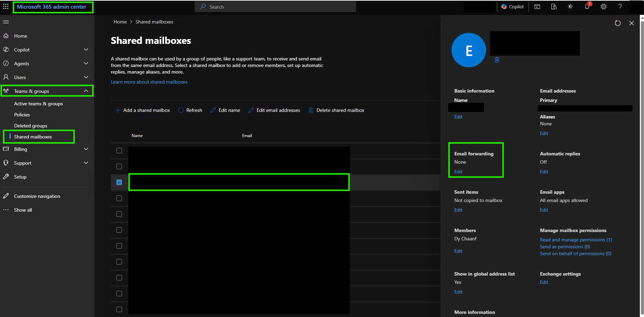644x317 pixels.
Task: Open Send on behalf of permissions (0)
Action: (x=576, y=253)
